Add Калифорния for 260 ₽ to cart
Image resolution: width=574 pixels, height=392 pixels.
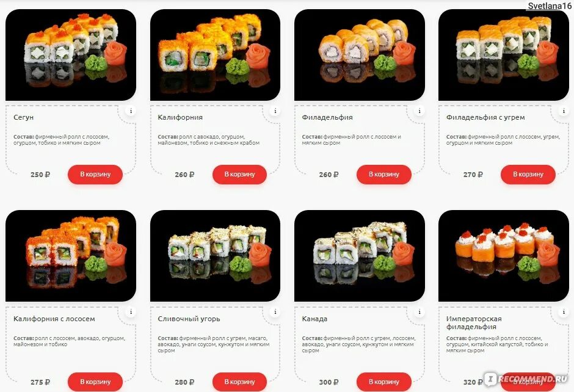[x=239, y=174]
